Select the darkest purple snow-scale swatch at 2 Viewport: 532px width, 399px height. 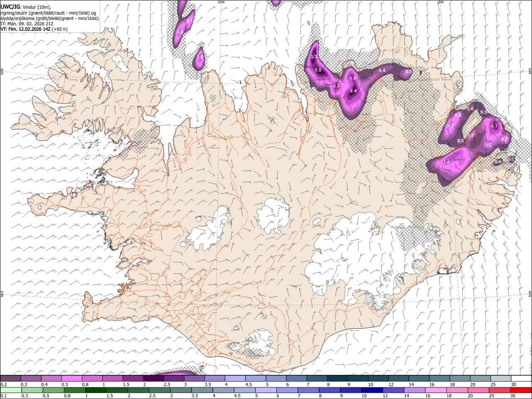click(153, 379)
